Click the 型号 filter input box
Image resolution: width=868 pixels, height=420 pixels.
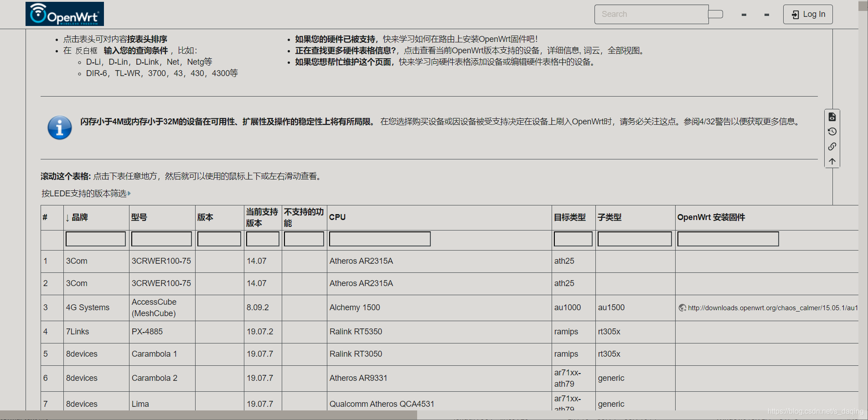pyautogui.click(x=162, y=239)
